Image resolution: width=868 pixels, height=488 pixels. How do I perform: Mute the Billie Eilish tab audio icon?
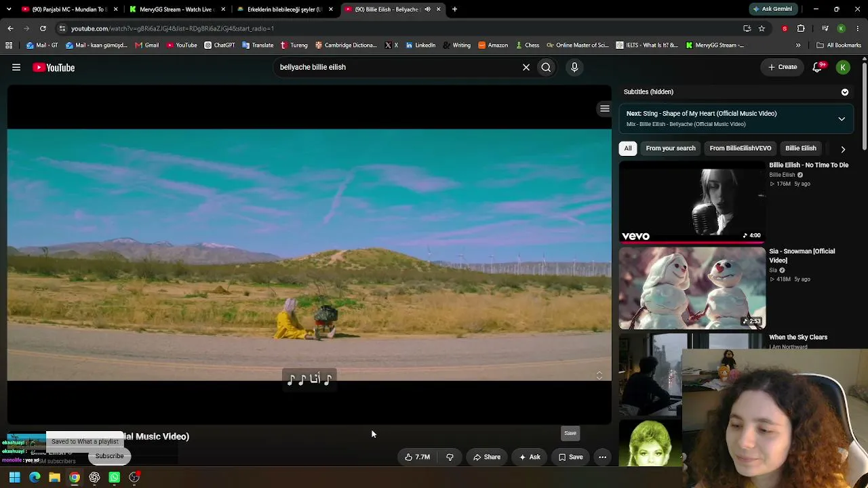[x=427, y=9]
